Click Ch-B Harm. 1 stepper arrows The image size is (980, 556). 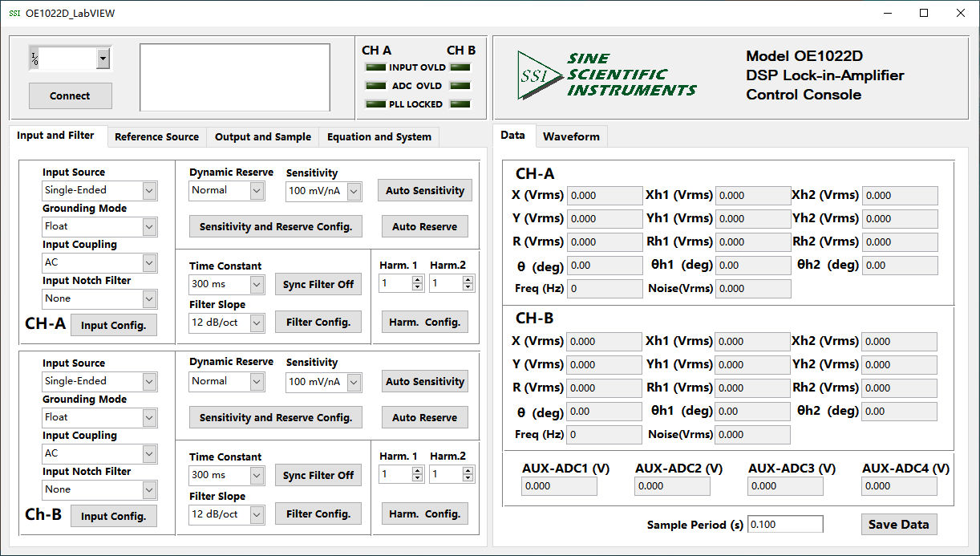click(x=417, y=474)
